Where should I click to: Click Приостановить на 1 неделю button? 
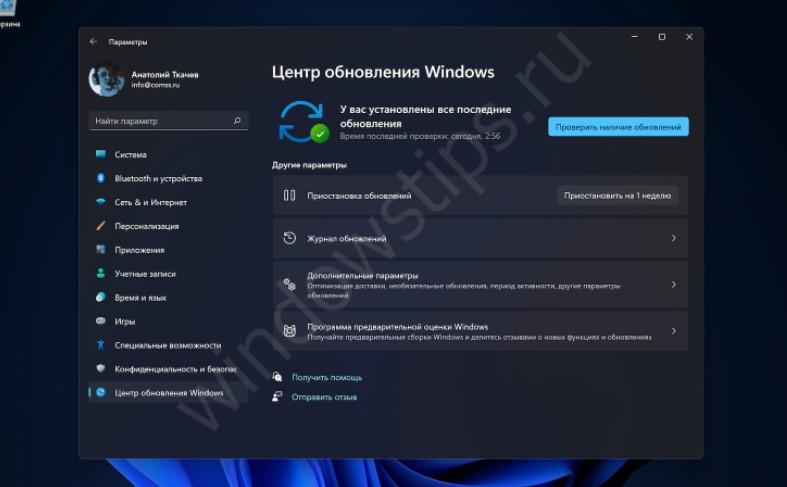click(x=617, y=196)
